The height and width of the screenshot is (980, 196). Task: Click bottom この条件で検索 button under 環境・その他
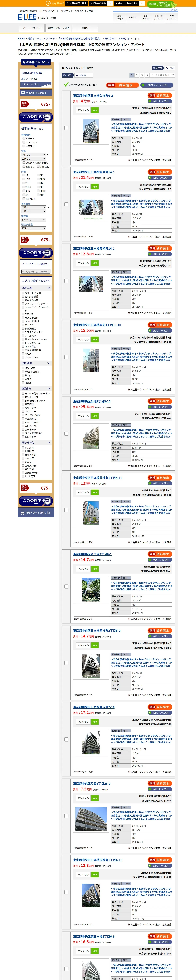click(36, 501)
